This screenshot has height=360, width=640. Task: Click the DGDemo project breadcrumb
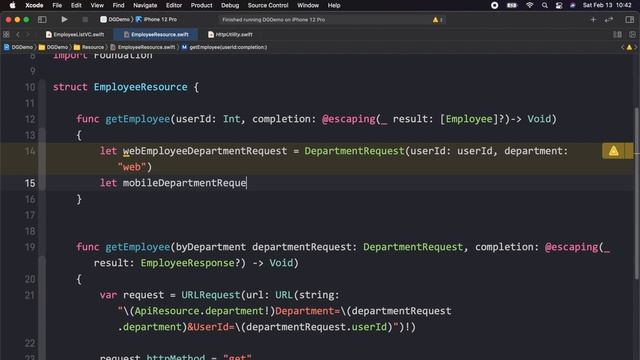18,47
